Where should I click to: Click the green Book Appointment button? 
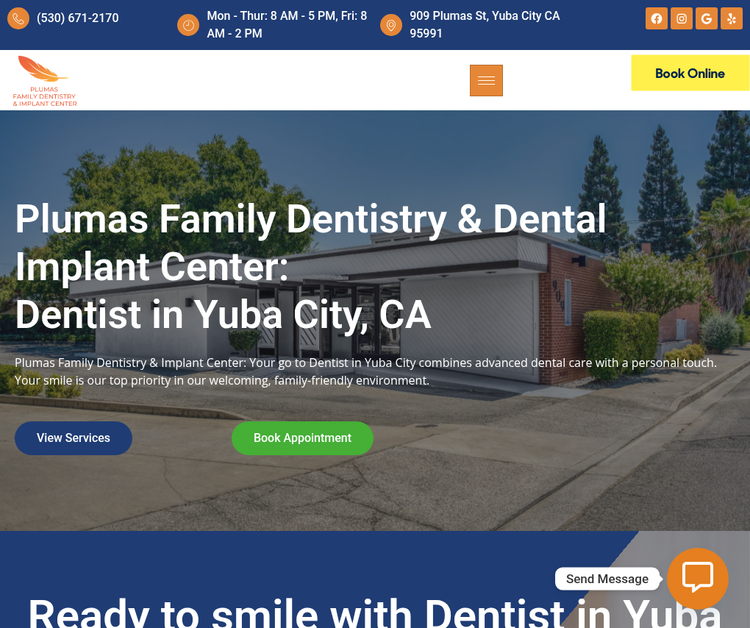coord(302,438)
